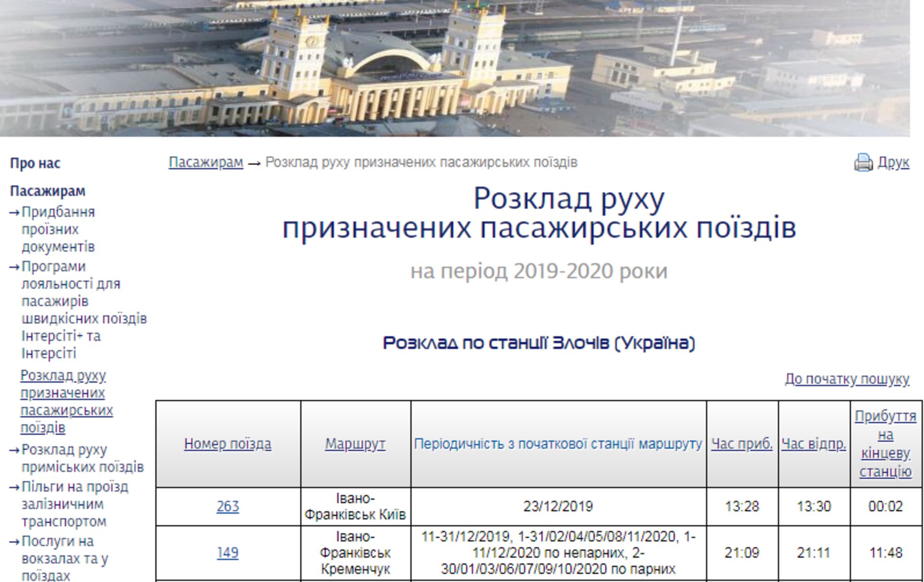Select departure time 21:11
The width and height of the screenshot is (924, 582).
[814, 553]
